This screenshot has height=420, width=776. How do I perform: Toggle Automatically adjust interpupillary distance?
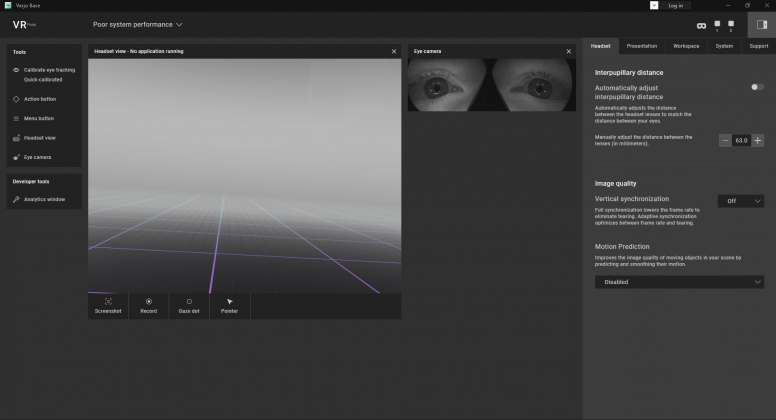pos(756,87)
